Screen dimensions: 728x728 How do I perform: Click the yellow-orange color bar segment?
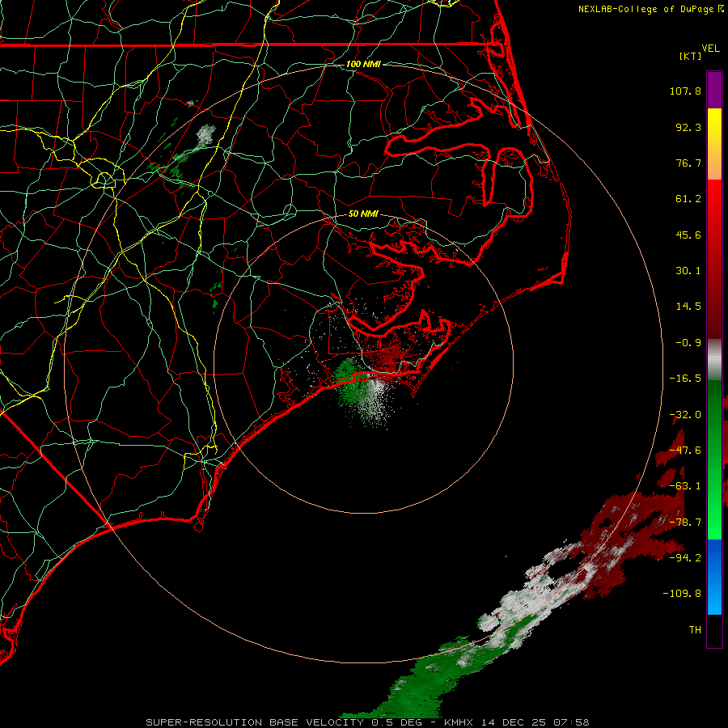[x=714, y=144]
